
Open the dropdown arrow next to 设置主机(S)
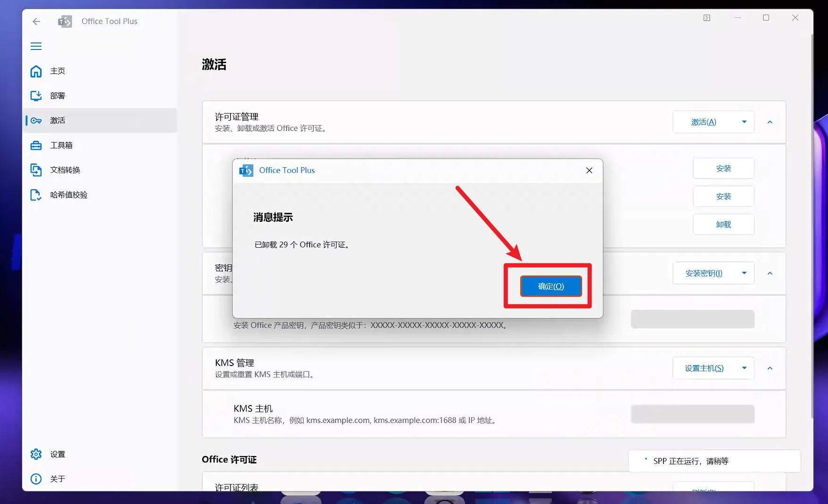(744, 368)
